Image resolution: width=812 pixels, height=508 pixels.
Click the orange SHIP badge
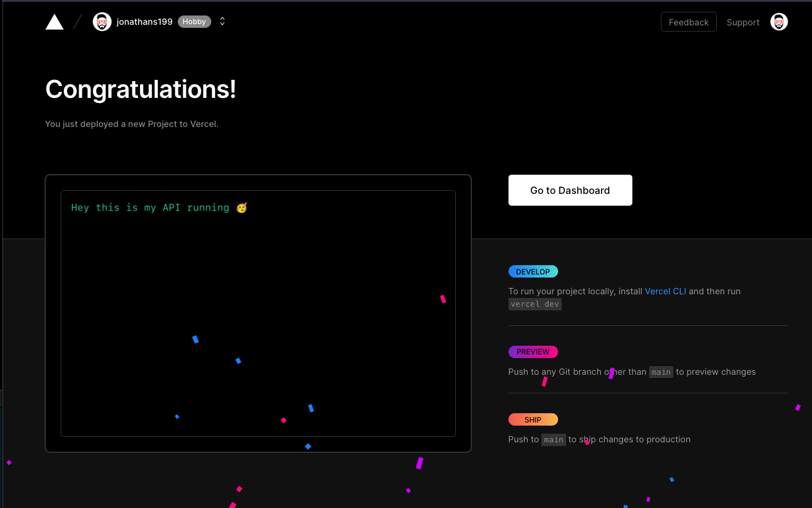[x=533, y=419]
